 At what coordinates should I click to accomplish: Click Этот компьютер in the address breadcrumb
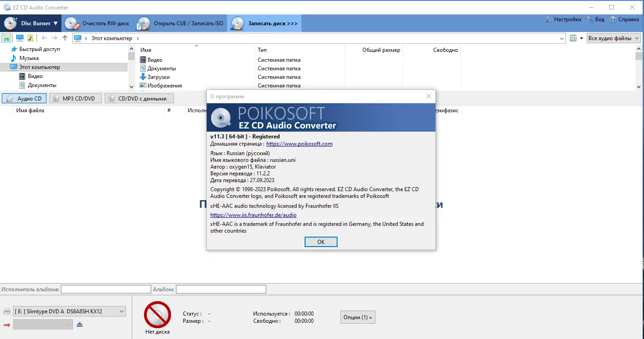click(x=112, y=38)
